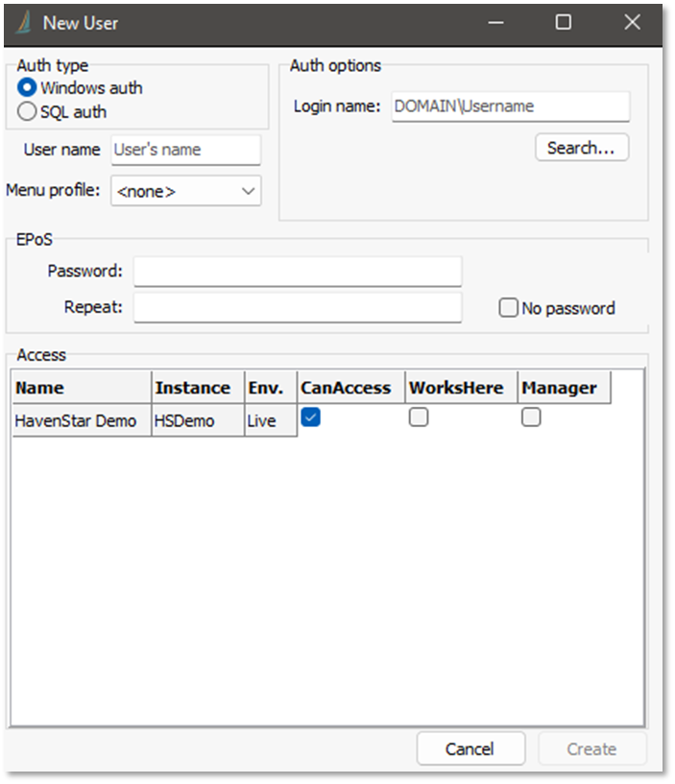Image resolution: width=675 pixels, height=784 pixels.
Task: Click the Name column header
Action: [82, 388]
